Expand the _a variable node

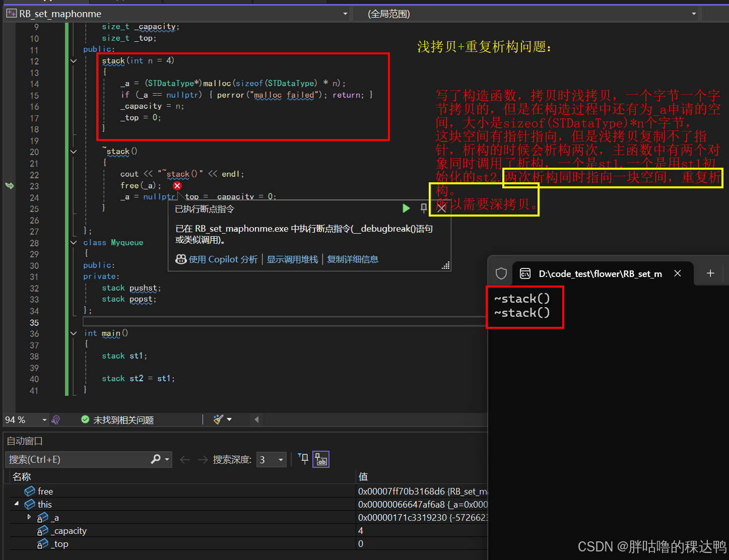tap(29, 517)
